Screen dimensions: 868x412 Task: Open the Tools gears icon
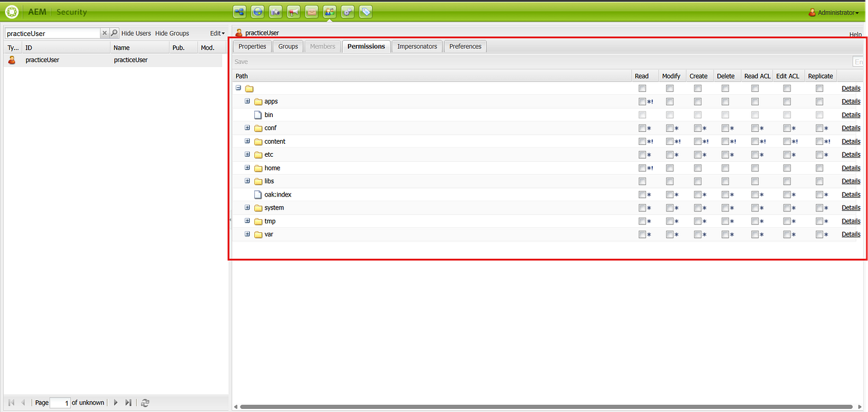tap(348, 11)
